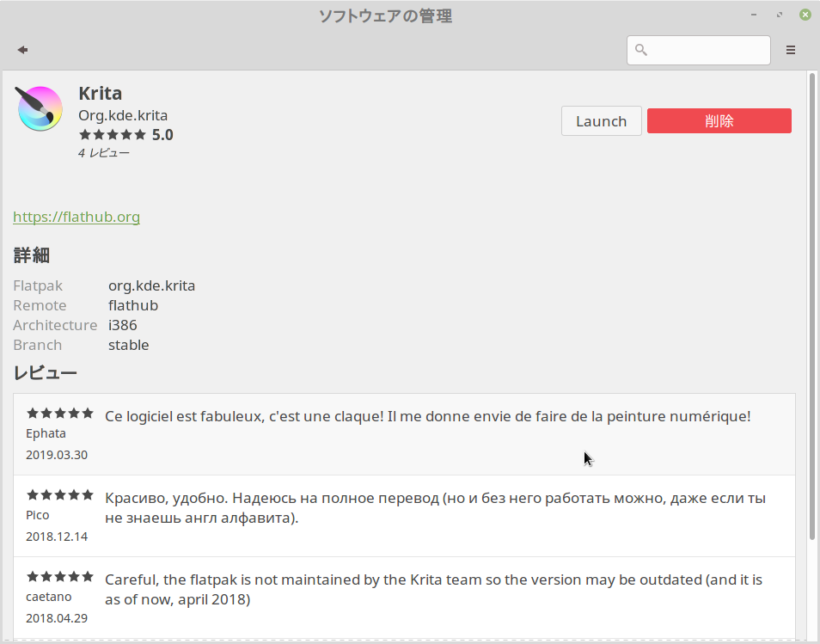Focus the search input field

699,50
